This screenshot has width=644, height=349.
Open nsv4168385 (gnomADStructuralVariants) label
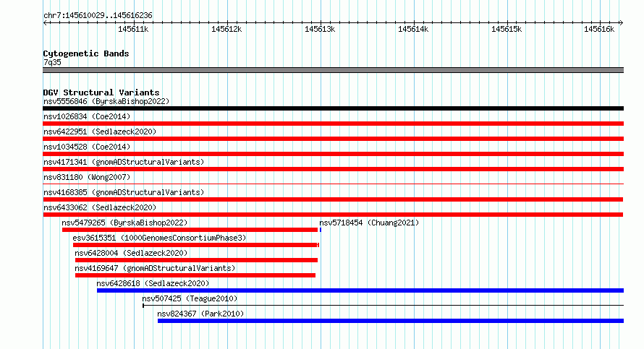tap(124, 192)
